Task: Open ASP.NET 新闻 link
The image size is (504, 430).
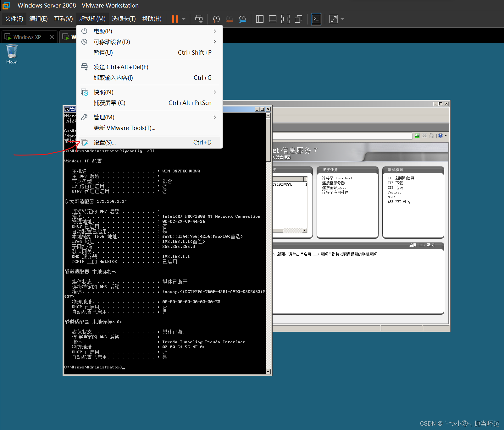Action: 399,202
